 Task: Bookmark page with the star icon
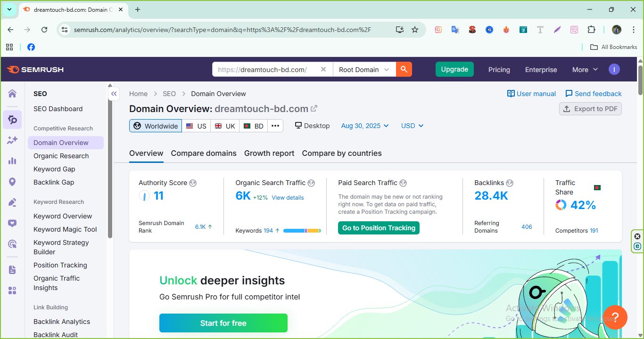click(x=415, y=30)
